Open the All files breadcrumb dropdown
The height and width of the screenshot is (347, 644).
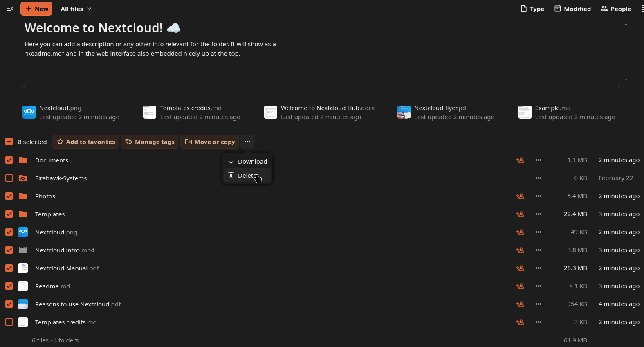tap(76, 9)
